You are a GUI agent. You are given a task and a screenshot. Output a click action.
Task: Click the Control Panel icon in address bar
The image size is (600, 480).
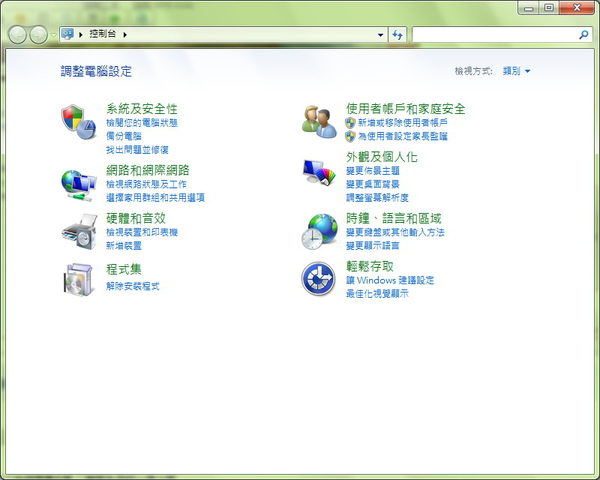point(68,34)
